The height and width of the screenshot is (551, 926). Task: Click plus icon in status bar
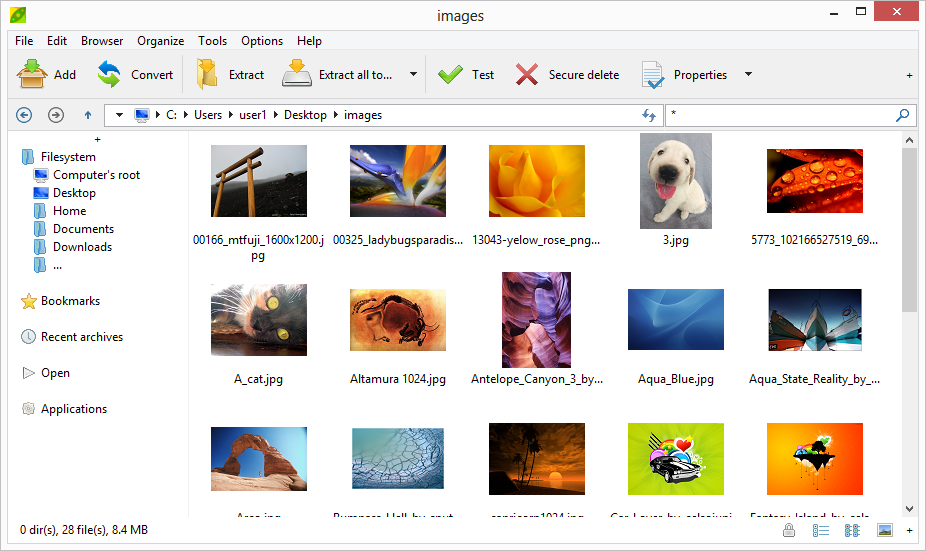pyautogui.click(x=909, y=530)
